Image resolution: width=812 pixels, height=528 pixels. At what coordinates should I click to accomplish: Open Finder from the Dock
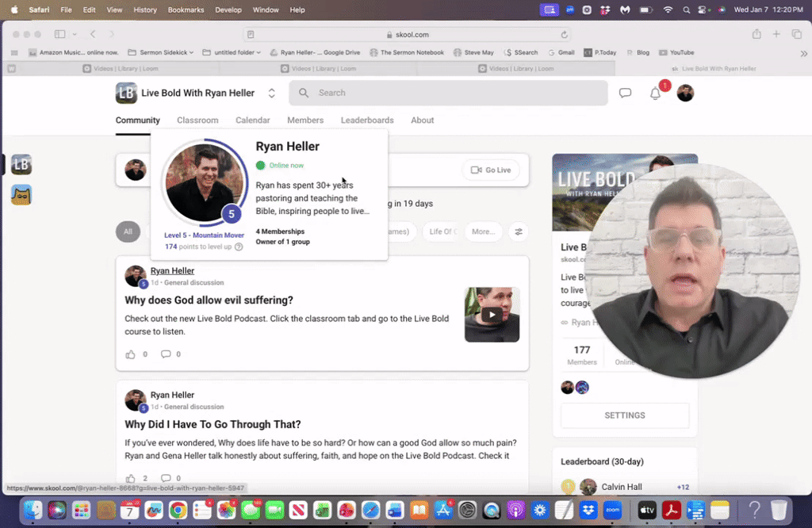point(33,511)
